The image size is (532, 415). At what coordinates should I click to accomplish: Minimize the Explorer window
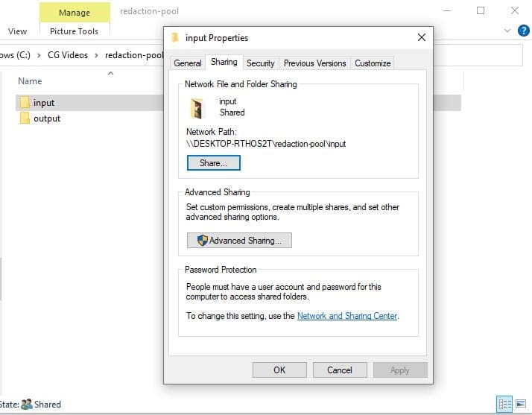point(447,10)
